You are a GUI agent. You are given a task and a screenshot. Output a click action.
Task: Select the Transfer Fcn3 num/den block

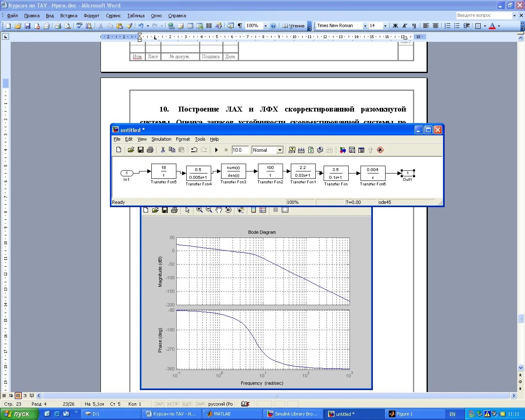233,171
